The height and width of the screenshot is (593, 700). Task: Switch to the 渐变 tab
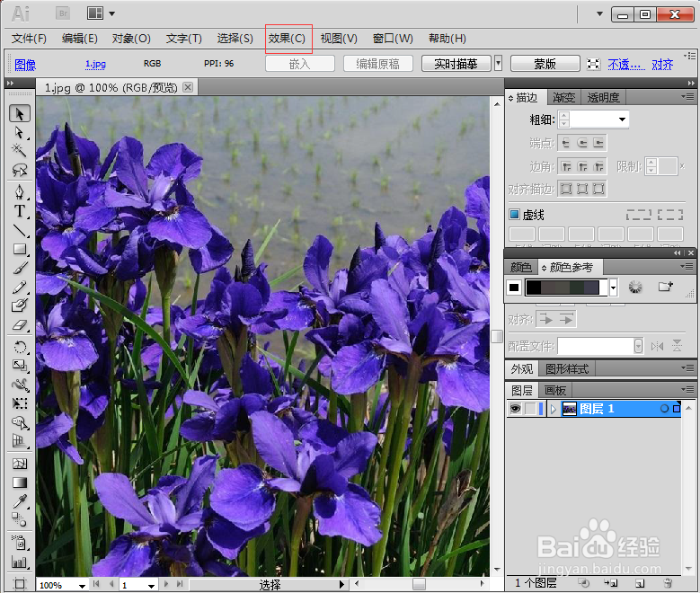click(563, 97)
